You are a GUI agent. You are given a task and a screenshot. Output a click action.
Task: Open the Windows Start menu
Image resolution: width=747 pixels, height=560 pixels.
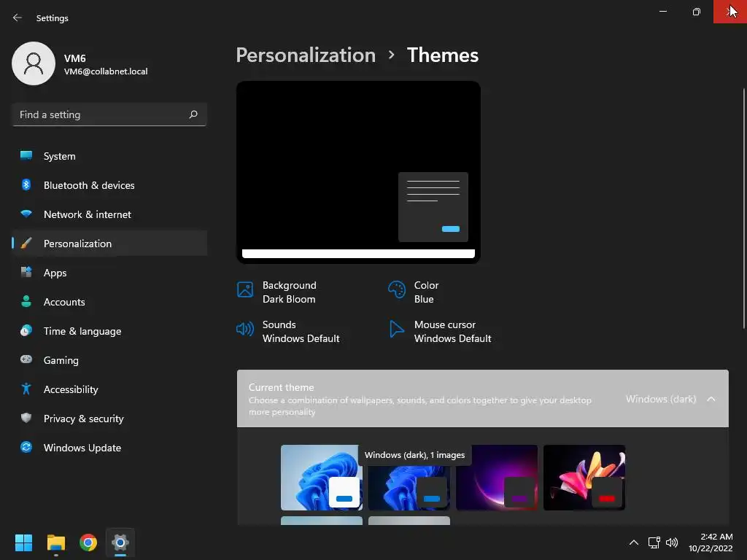click(x=23, y=542)
